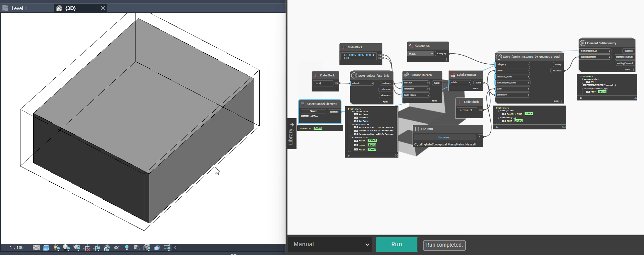Click Select Model Element node icon
The image size is (644, 255).
(303, 104)
